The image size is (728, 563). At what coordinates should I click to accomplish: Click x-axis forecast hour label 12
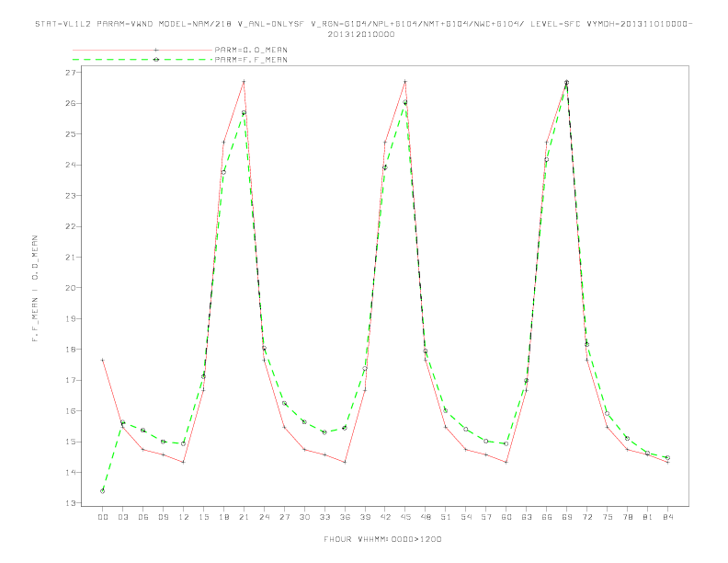pyautogui.click(x=184, y=517)
